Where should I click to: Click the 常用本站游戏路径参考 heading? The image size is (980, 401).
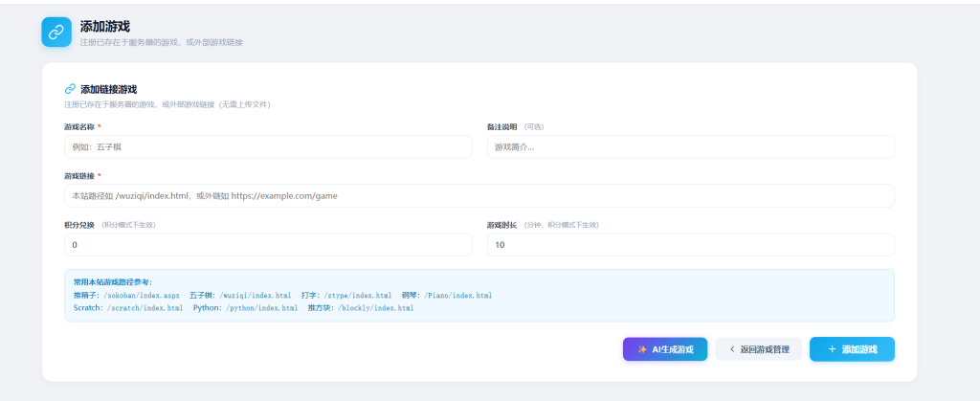point(113,282)
